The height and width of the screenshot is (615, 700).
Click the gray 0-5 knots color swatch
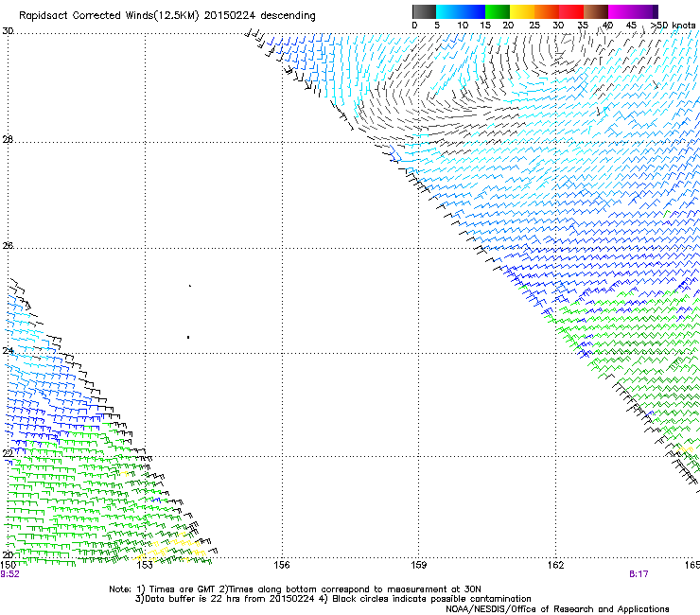tap(424, 11)
